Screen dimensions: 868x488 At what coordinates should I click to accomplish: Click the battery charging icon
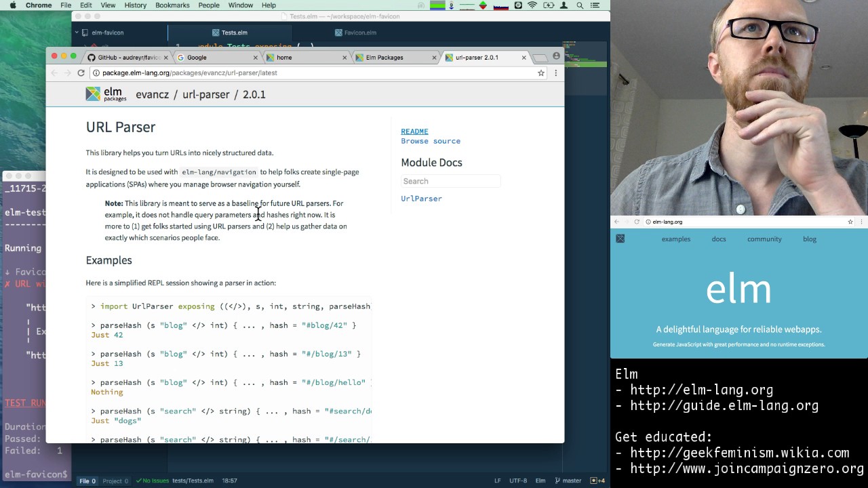548,5
